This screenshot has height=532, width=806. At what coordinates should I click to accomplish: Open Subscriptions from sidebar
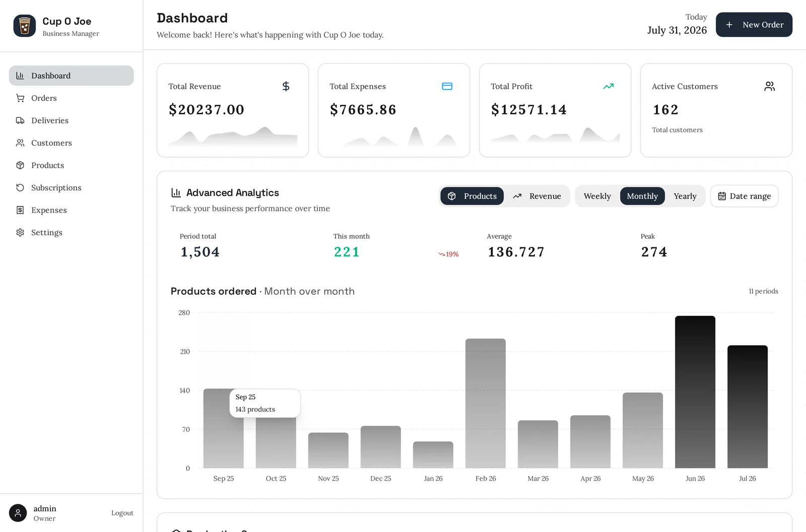[71, 188]
